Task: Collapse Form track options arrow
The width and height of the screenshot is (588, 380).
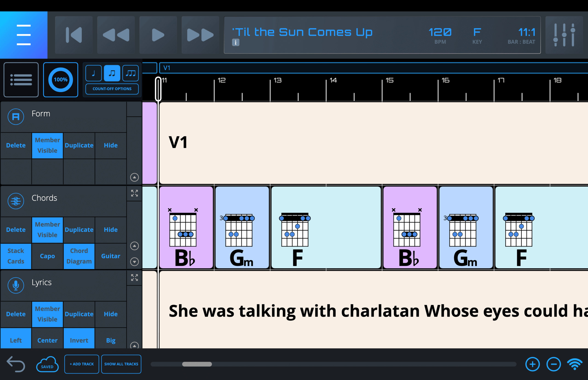Action: click(134, 177)
